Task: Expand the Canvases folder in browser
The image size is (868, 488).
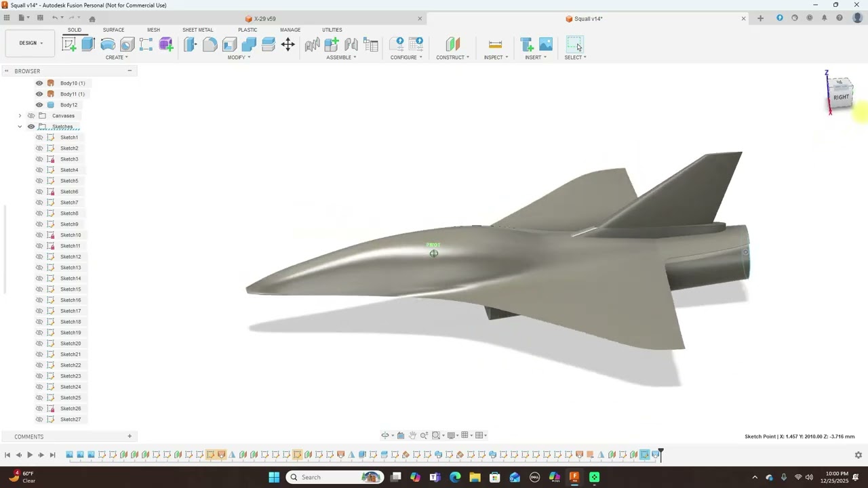Action: tap(20, 116)
